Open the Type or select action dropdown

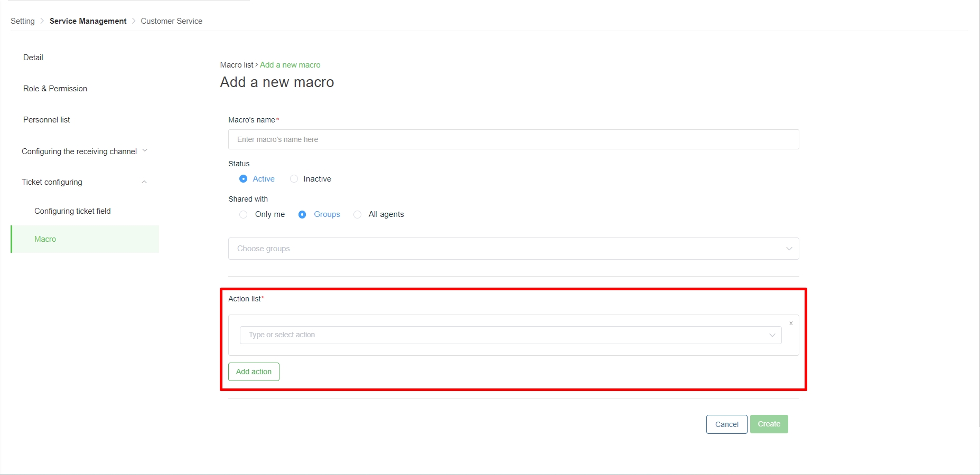[510, 335]
